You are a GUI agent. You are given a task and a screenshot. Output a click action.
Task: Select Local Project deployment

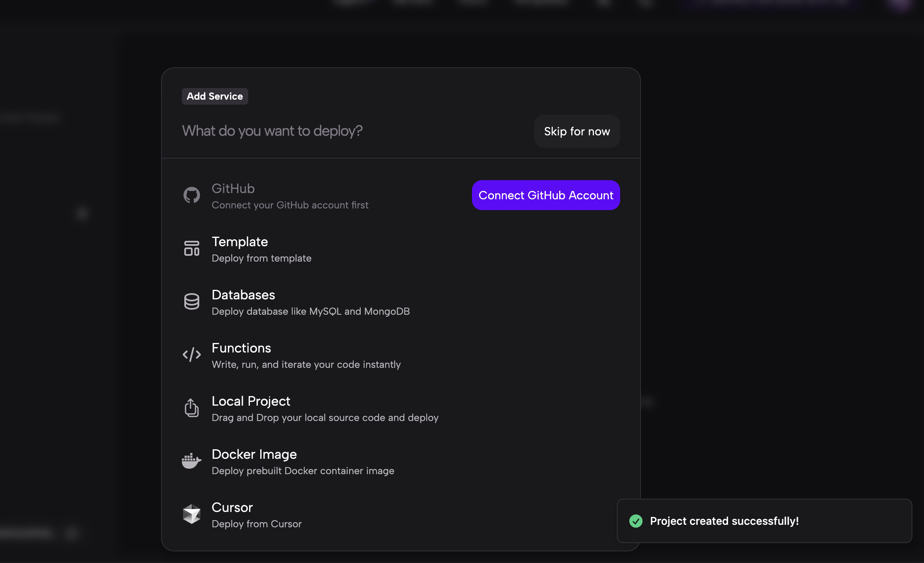[x=251, y=401]
